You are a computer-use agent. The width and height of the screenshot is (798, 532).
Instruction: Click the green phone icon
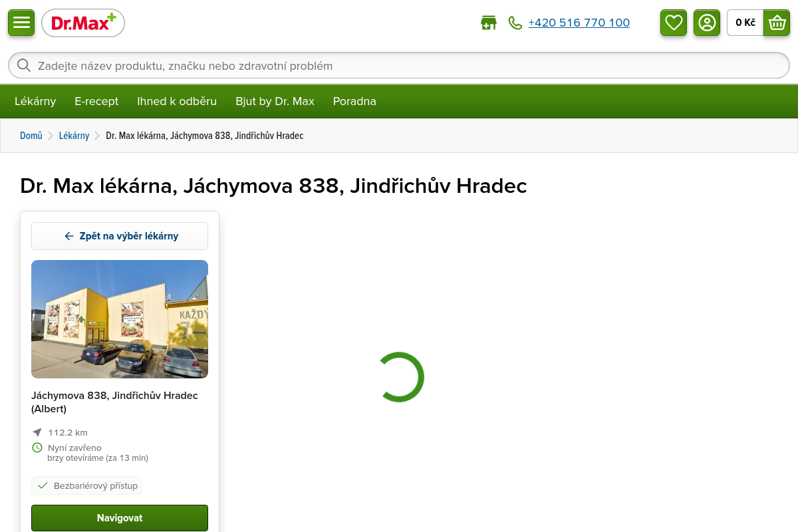pos(515,23)
